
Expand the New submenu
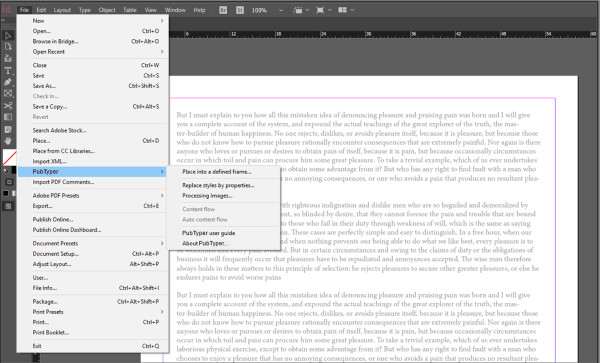point(162,21)
